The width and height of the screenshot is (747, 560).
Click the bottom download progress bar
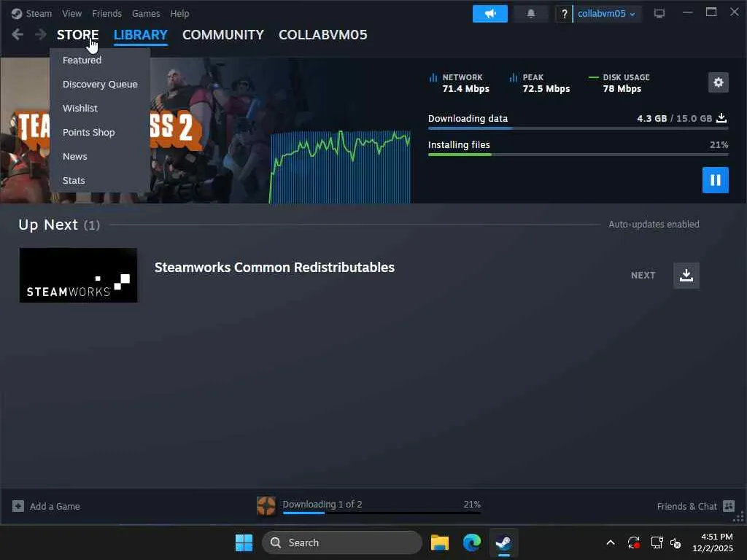coord(382,513)
